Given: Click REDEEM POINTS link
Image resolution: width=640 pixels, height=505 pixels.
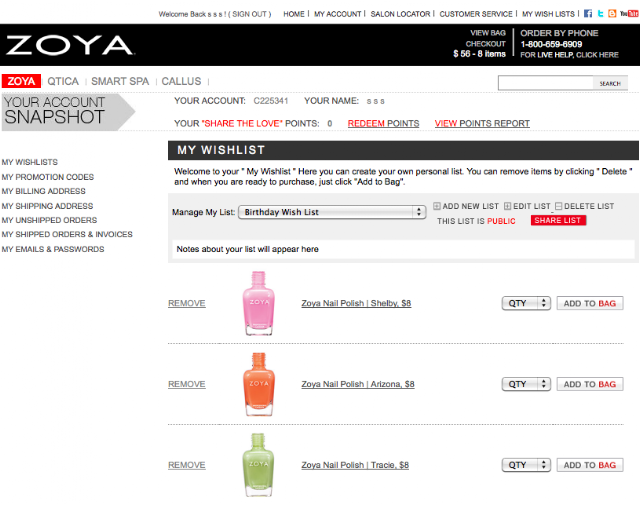Looking at the screenshot, I should click(383, 123).
